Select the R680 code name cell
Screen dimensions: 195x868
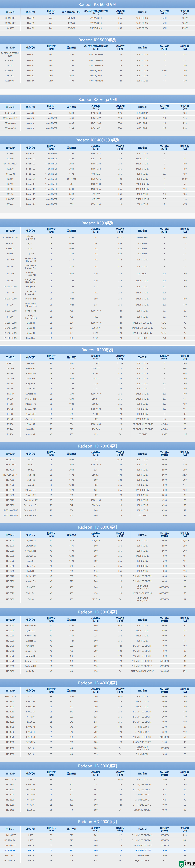(x=31, y=780)
